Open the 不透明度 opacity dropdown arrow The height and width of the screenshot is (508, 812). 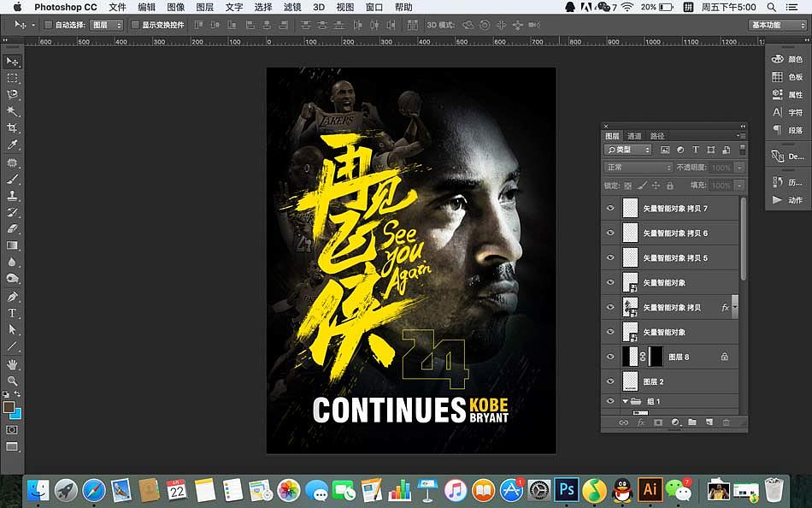[739, 168]
